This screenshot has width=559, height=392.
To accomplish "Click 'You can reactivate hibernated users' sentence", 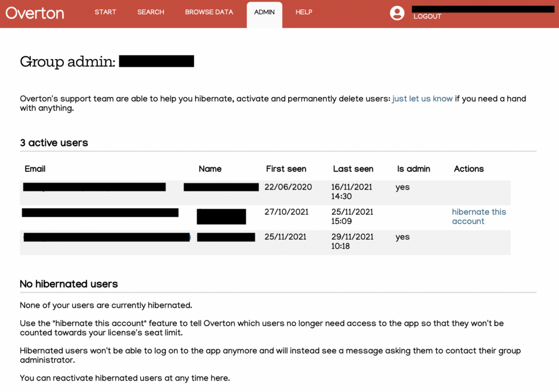I will click(x=125, y=378).
